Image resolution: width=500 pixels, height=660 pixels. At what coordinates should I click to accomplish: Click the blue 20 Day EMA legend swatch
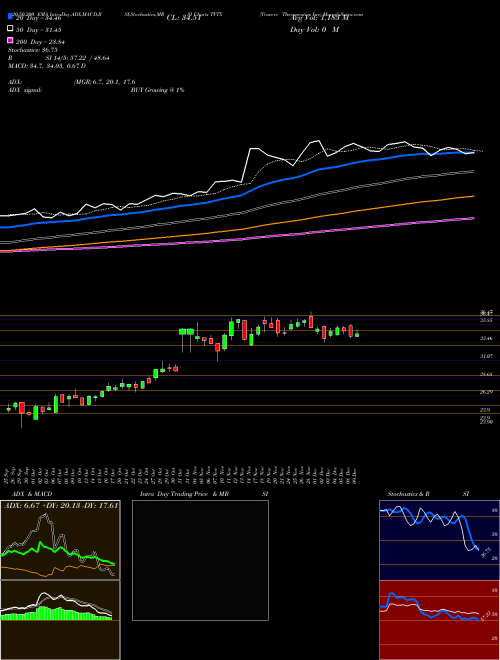tap(10, 16)
